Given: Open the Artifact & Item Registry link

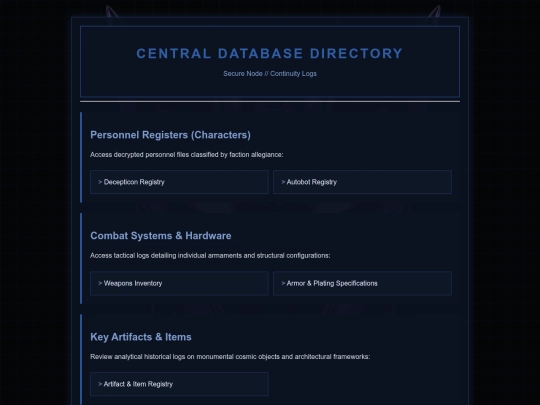Looking at the screenshot, I should pos(179,384).
